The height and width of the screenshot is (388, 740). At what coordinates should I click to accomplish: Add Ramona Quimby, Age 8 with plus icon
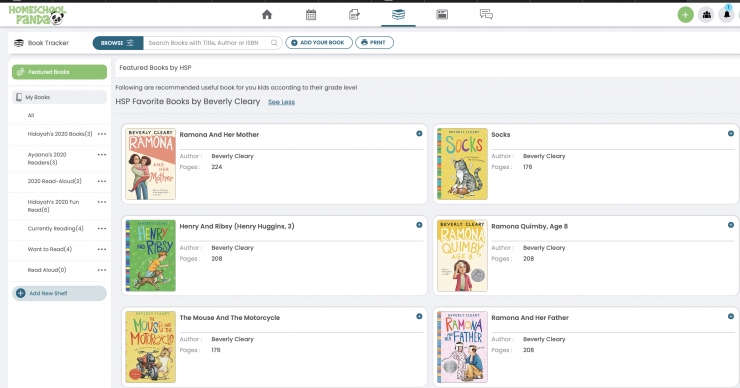(731, 225)
